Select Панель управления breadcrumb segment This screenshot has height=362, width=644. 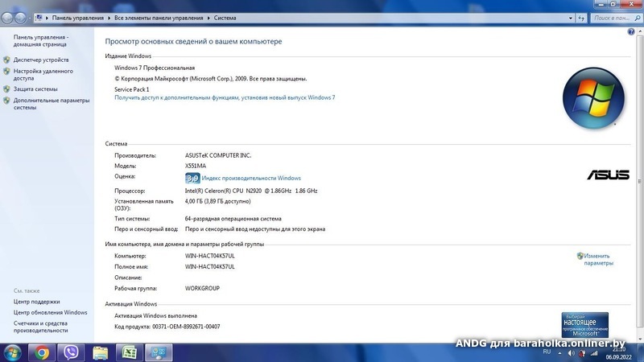pos(77,18)
